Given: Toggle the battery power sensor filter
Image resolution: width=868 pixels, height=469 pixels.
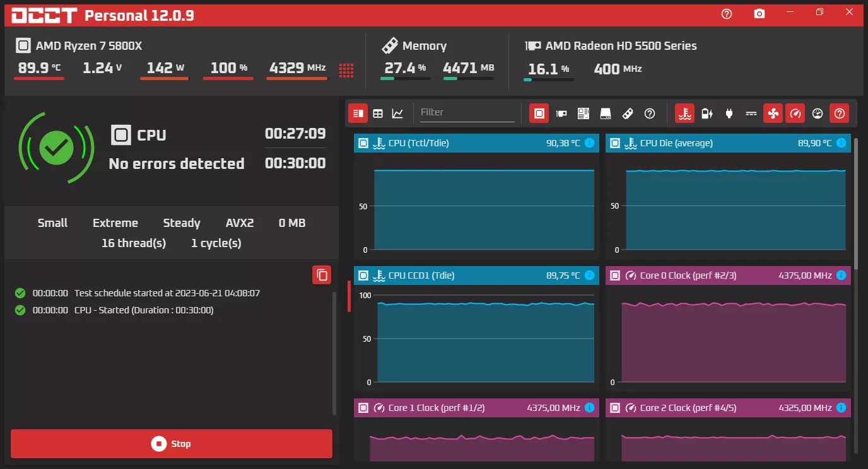Looking at the screenshot, I should coord(707,113).
